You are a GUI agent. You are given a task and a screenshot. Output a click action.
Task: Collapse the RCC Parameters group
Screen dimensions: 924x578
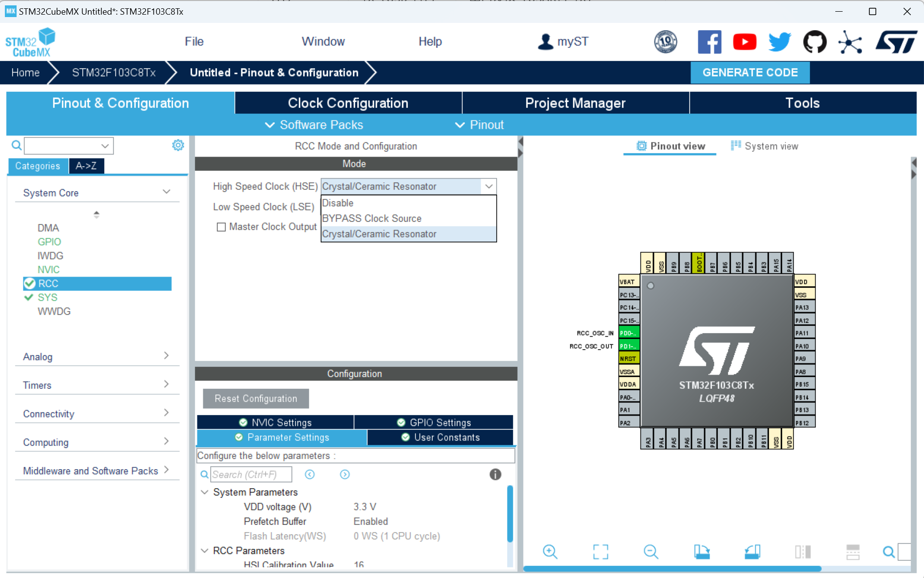click(x=205, y=551)
